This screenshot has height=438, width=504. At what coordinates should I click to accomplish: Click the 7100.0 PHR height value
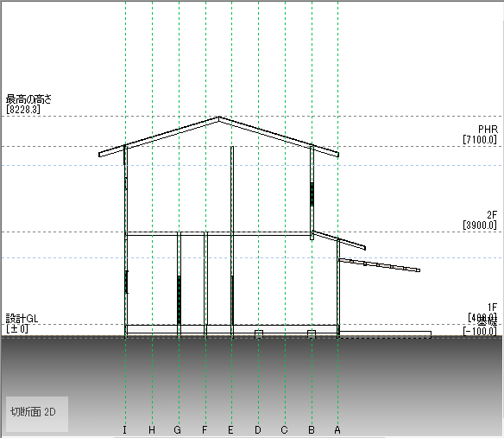tap(480, 140)
